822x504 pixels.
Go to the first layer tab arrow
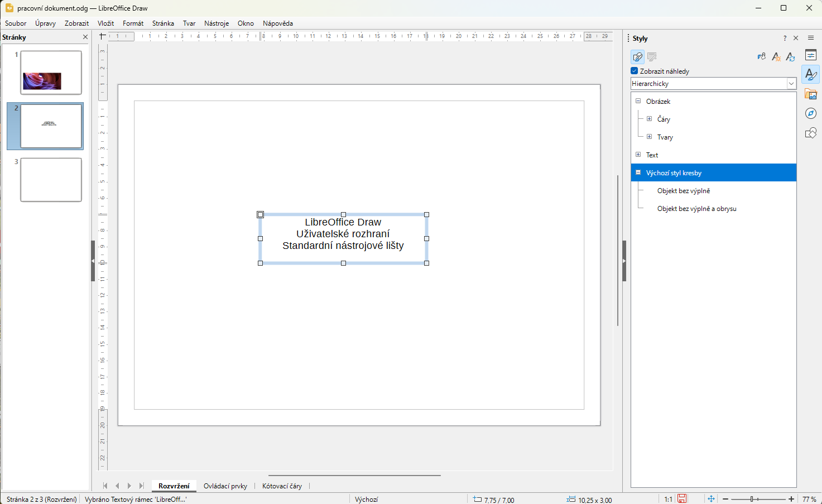[105, 486]
